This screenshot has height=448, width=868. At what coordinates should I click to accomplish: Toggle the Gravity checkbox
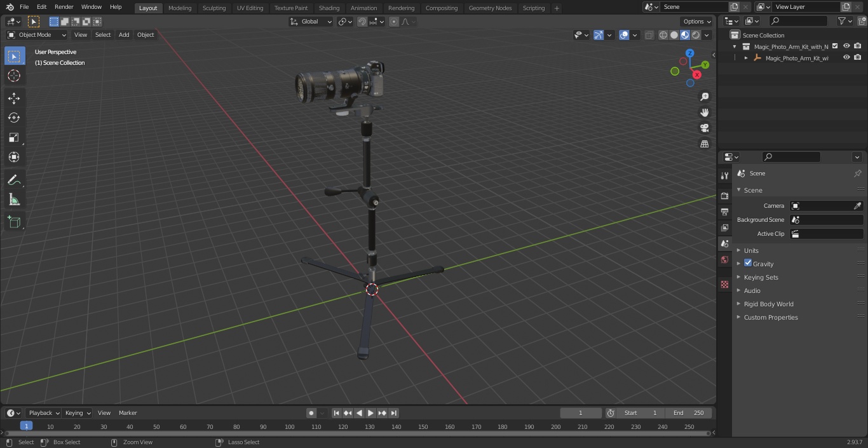[x=748, y=263]
